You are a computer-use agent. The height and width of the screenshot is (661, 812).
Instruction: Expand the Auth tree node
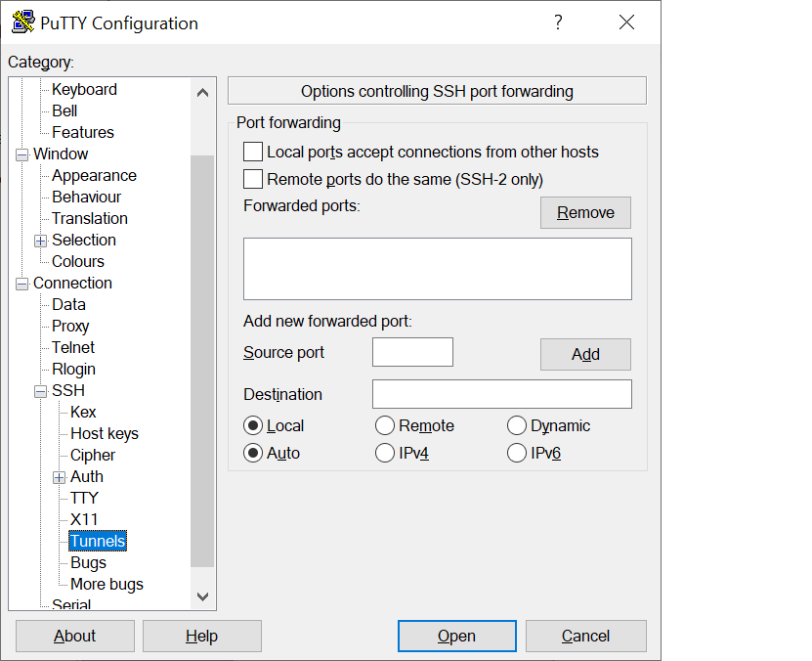(59, 477)
